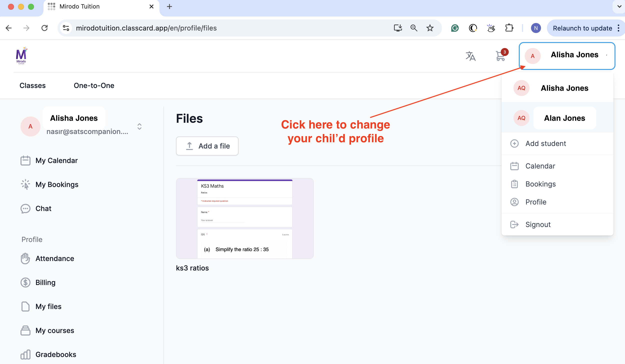625x364 pixels.
Task: Click the language translate icon
Action: 470,56
